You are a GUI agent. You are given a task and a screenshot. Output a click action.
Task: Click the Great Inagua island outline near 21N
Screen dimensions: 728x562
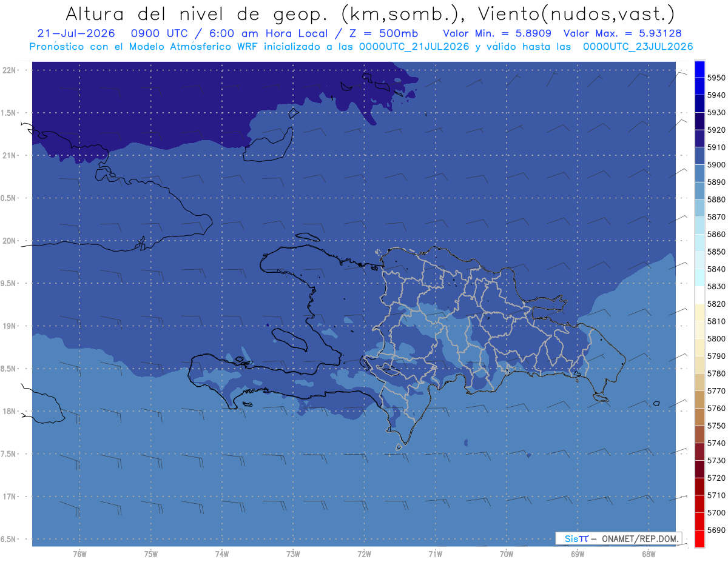coord(269,145)
